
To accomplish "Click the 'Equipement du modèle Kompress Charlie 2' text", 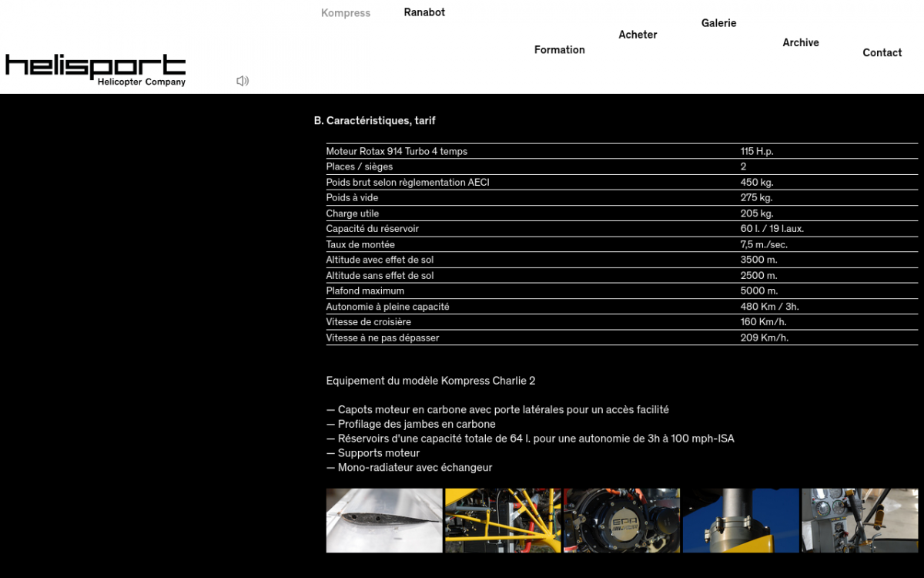I will [x=430, y=381].
